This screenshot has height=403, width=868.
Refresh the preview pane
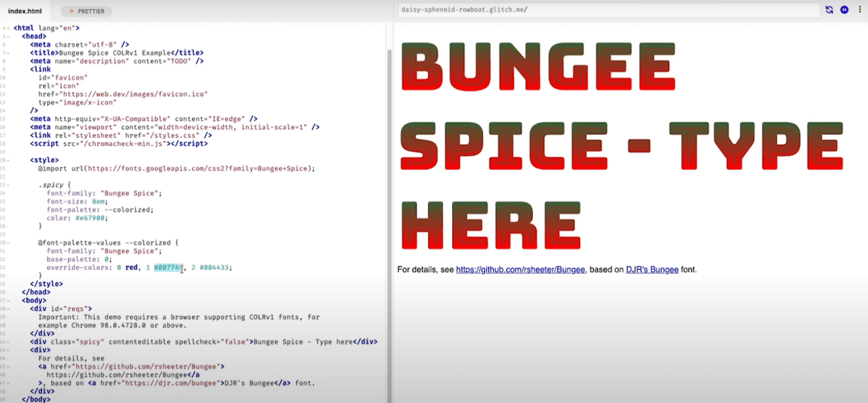coord(829,10)
